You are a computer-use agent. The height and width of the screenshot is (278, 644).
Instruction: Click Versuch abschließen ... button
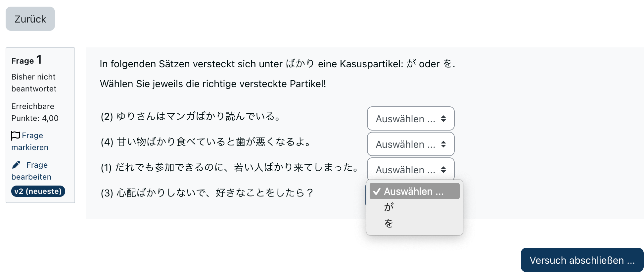click(582, 260)
